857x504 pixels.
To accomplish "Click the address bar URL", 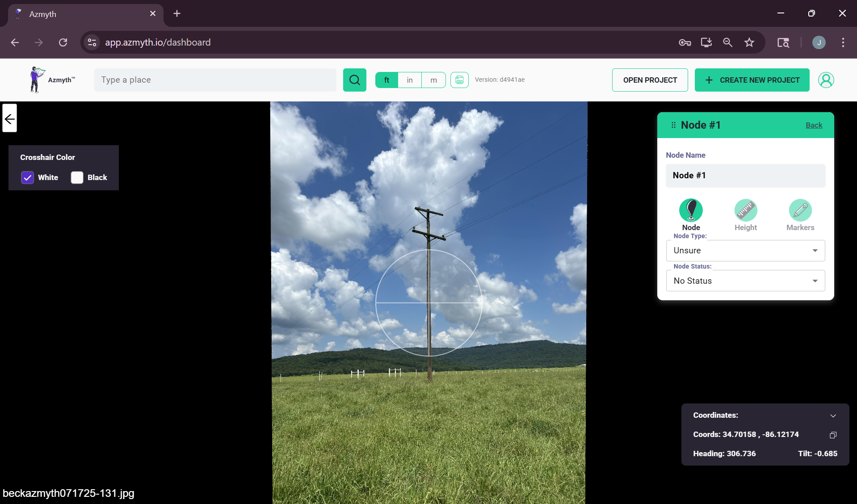I will 158,42.
